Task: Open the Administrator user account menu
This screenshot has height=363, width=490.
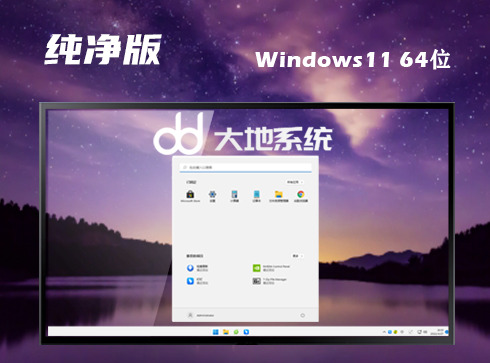Action: 201,315
